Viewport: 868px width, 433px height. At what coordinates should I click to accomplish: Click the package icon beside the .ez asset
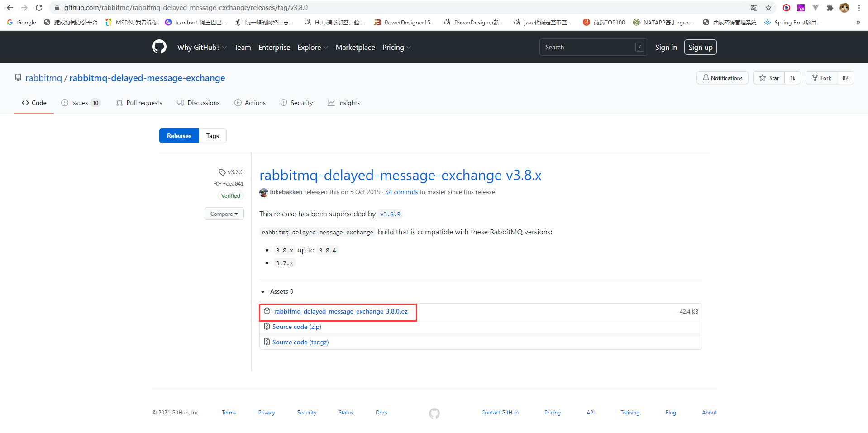pos(267,311)
